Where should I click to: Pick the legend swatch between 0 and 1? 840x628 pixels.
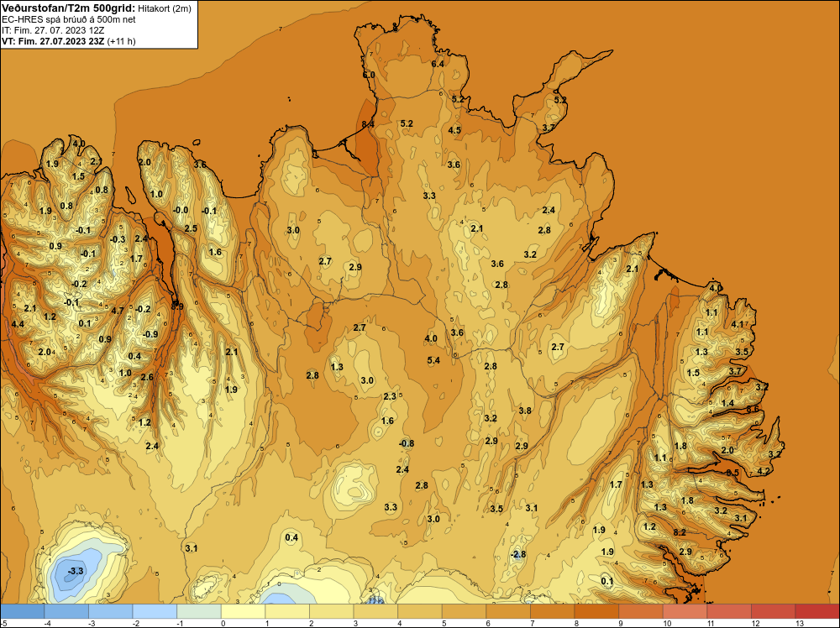(244, 611)
